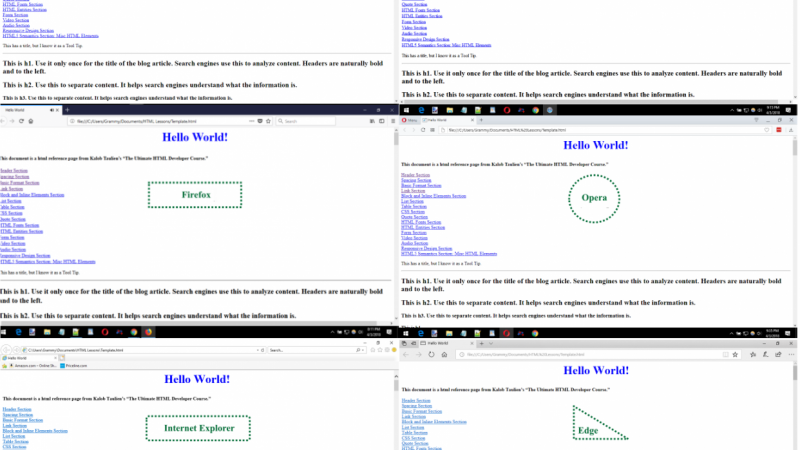
Task: Open Basic Format Section link in Internet Explorer
Action: [22, 420]
